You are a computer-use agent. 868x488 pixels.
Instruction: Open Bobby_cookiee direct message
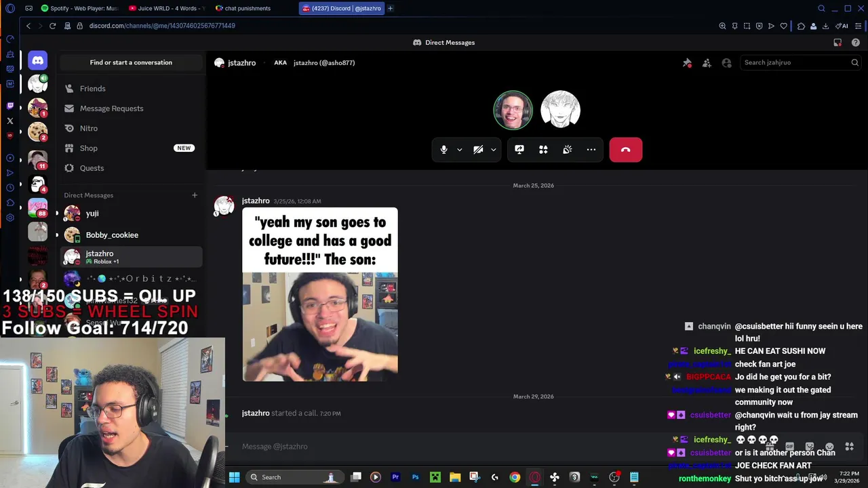coord(131,235)
